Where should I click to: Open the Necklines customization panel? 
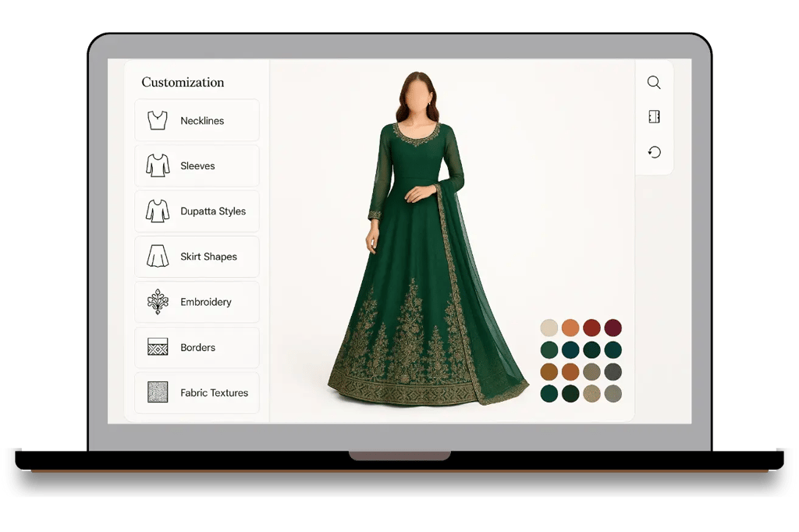click(197, 120)
